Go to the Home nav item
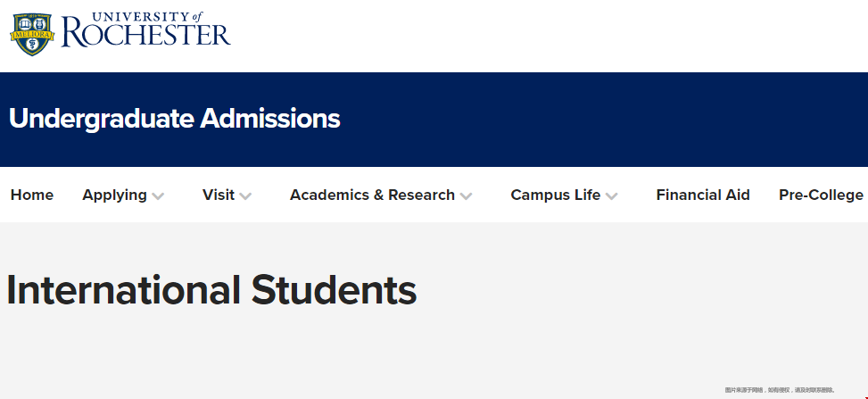Image resolution: width=868 pixels, height=399 pixels. point(32,195)
